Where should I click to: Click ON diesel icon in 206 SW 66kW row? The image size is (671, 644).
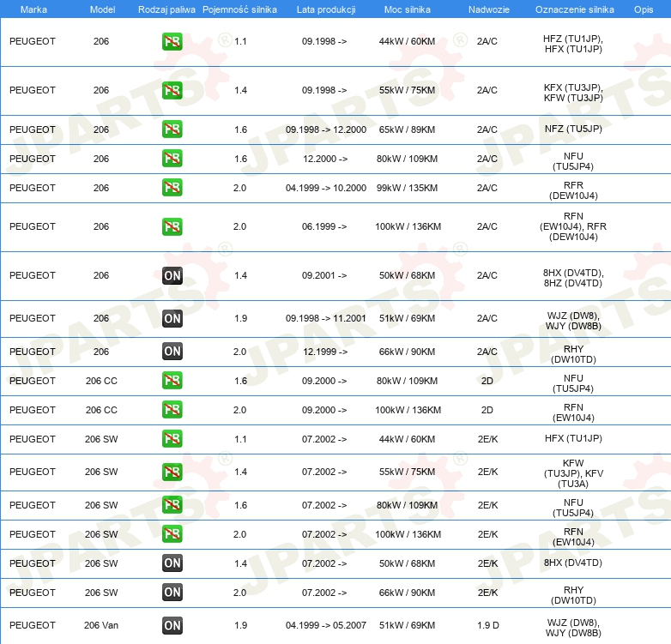[172, 593]
